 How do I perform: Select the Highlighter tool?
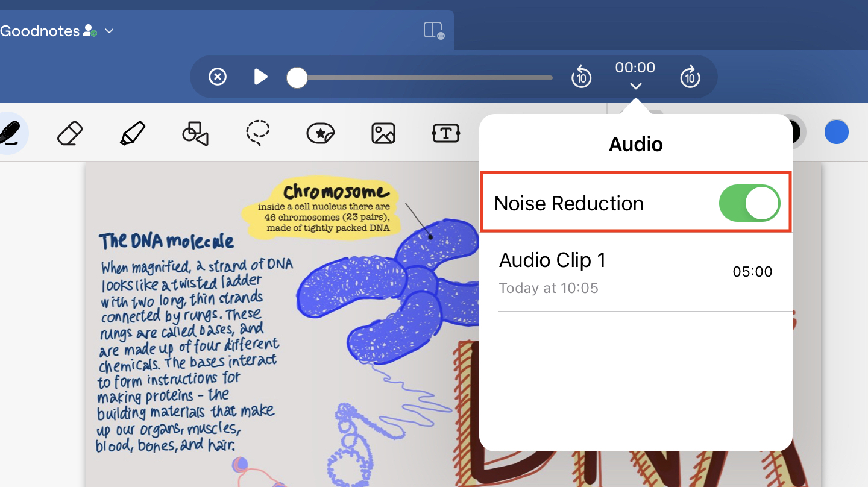pos(132,133)
